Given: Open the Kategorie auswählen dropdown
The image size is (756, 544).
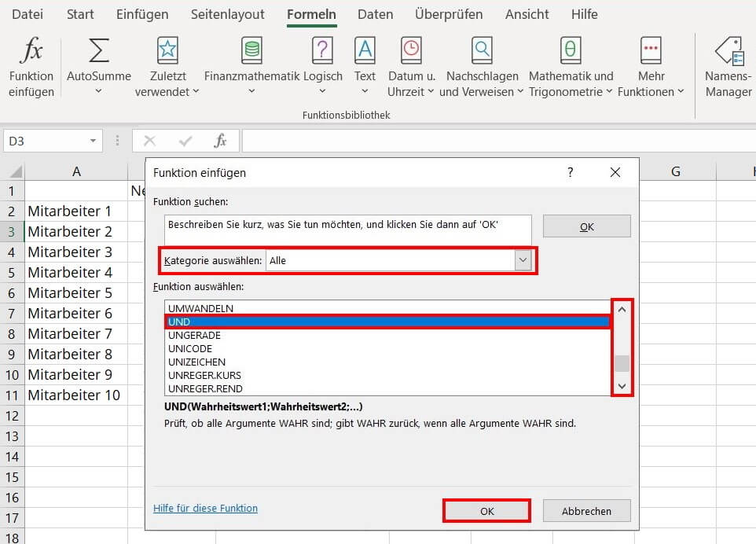Looking at the screenshot, I should (x=523, y=260).
